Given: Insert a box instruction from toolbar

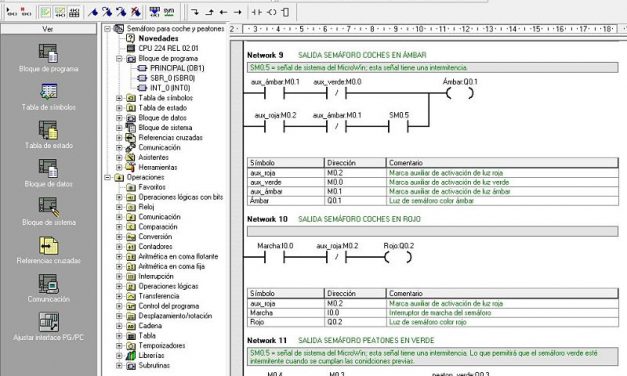Looking at the screenshot, I should coord(285,12).
